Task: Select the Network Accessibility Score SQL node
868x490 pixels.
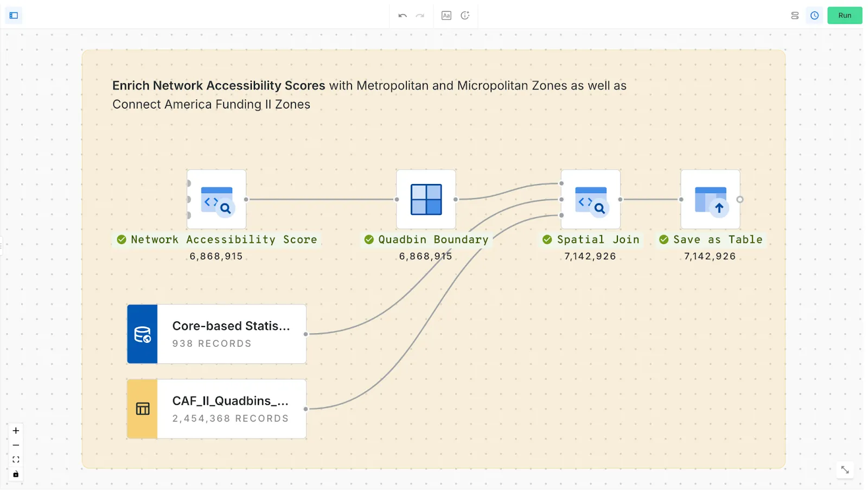Action: [216, 200]
